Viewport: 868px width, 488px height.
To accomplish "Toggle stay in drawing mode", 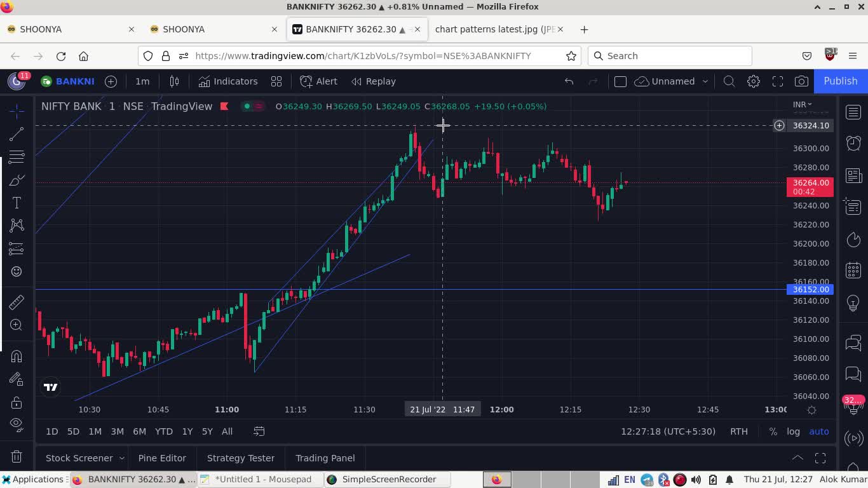I will [17, 379].
